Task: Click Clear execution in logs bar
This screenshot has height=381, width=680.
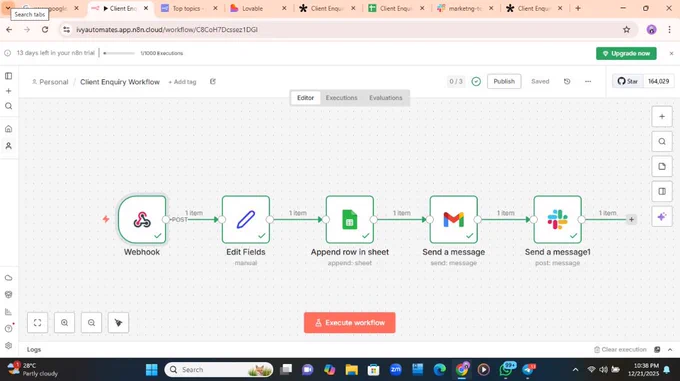Action: [x=620, y=349]
